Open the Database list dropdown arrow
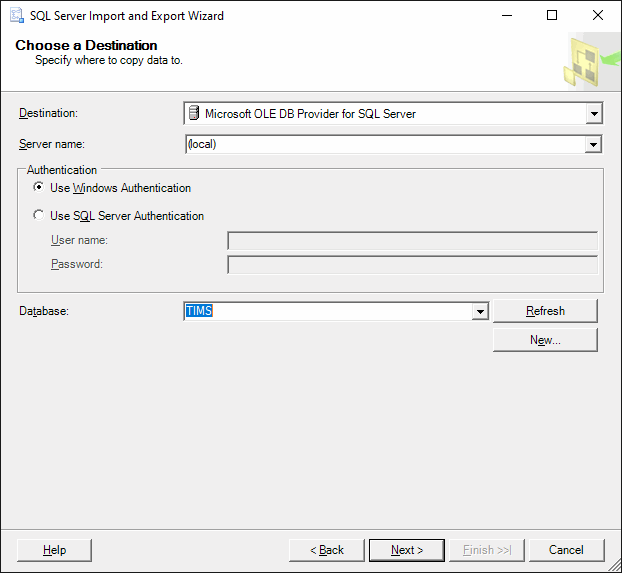The height and width of the screenshot is (573, 622). [x=480, y=311]
